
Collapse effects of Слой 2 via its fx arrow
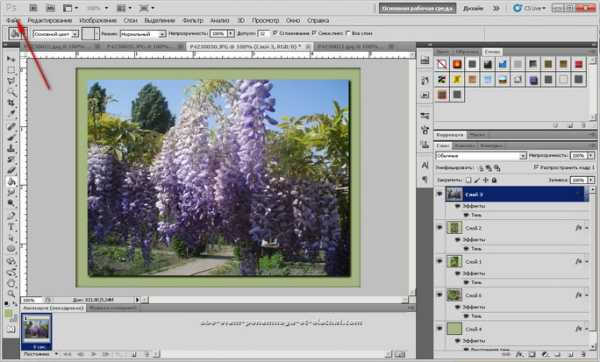tap(587, 228)
